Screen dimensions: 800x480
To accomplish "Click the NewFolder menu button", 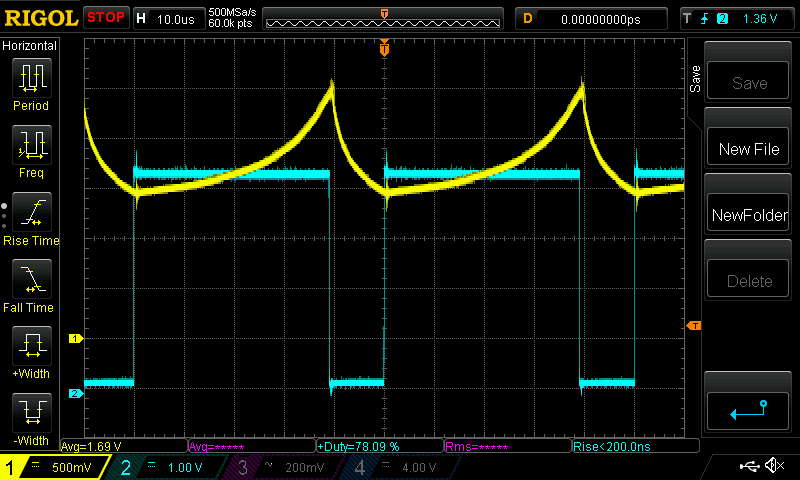I will pos(749,215).
